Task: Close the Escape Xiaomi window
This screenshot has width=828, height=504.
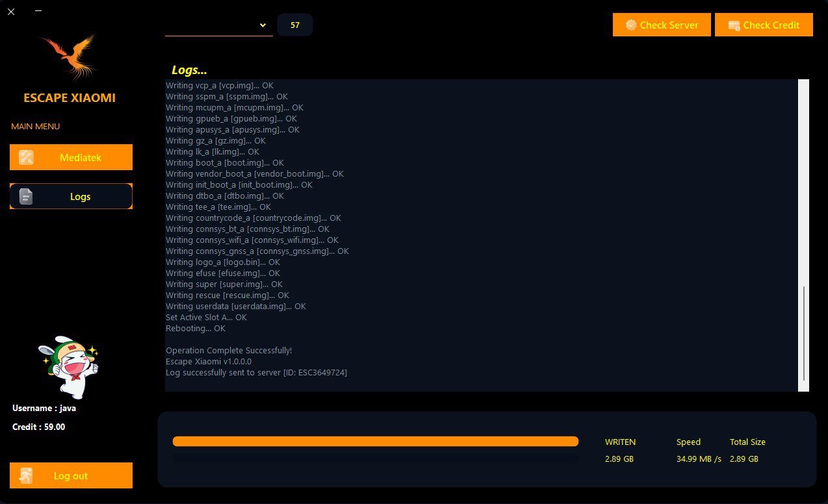Action: 11,11
